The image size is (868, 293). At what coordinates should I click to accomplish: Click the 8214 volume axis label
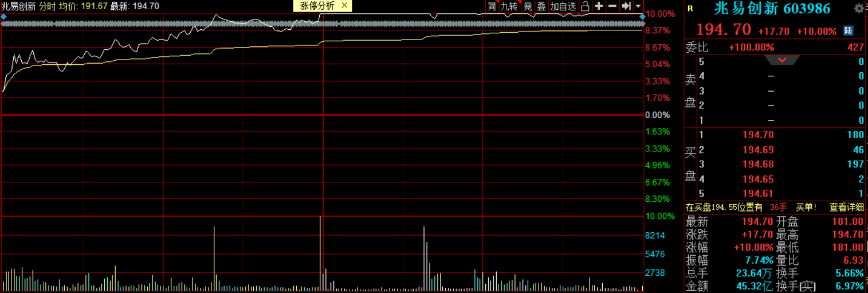click(x=655, y=235)
